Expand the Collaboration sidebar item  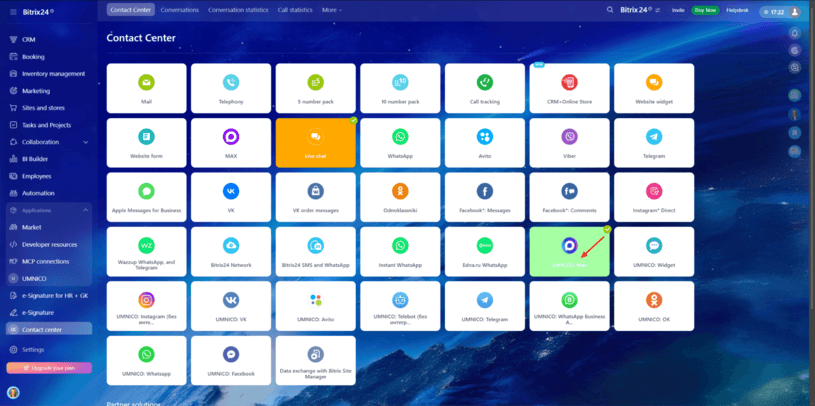(86, 142)
